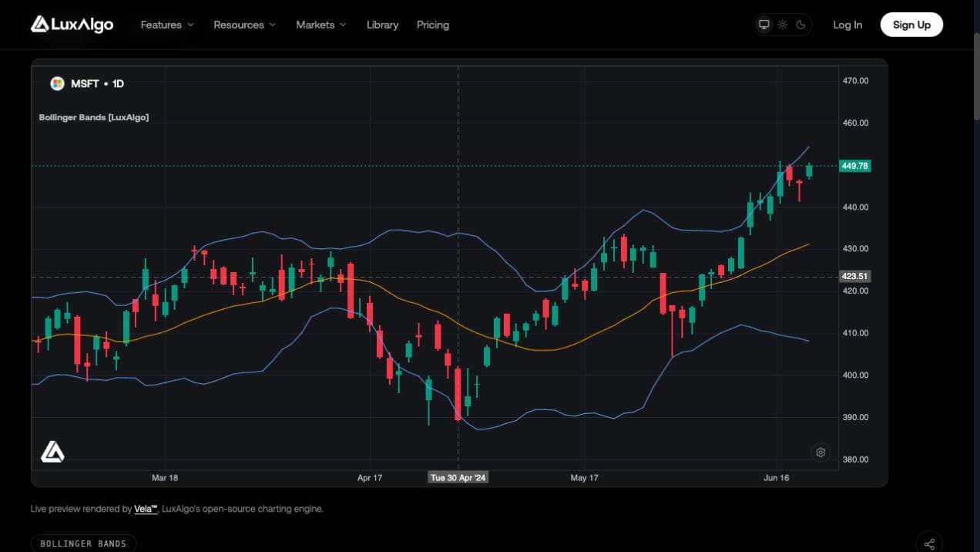The height and width of the screenshot is (552, 980).
Task: Click the share icon button
Action: [x=929, y=543]
